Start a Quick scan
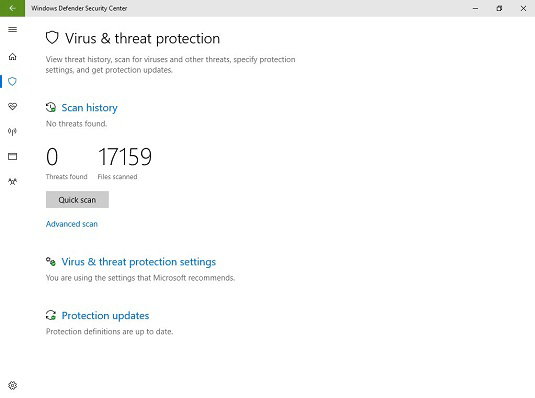The width and height of the screenshot is (535, 398). tap(77, 199)
